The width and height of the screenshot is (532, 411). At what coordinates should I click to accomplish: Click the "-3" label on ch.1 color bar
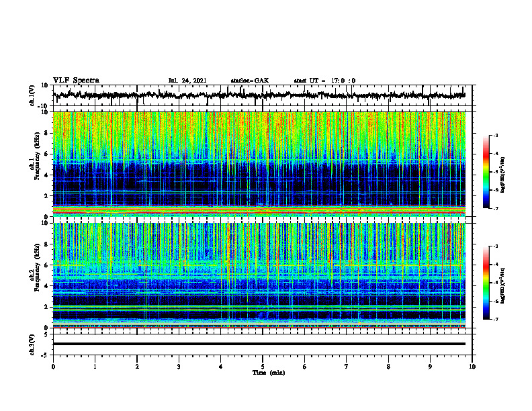496,135
